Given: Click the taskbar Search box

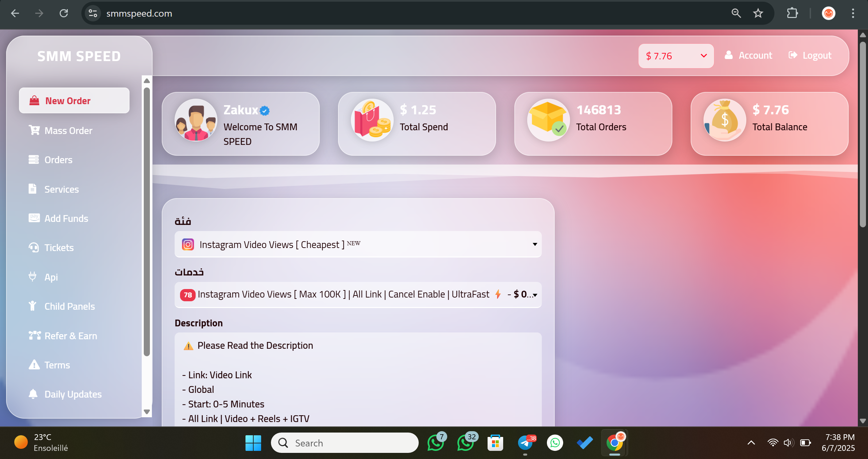Looking at the screenshot, I should pos(344,443).
